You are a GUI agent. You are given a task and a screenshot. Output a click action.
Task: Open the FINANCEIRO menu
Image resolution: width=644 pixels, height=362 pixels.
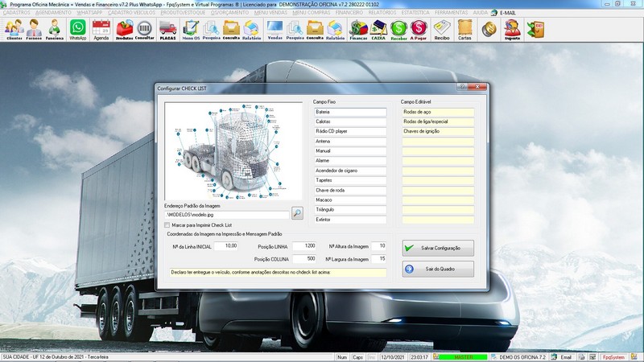click(x=349, y=13)
